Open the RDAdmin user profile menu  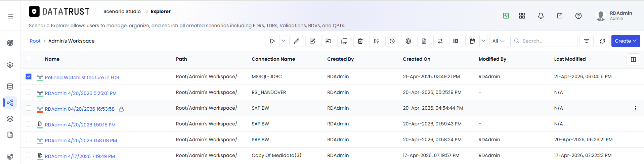click(x=614, y=15)
